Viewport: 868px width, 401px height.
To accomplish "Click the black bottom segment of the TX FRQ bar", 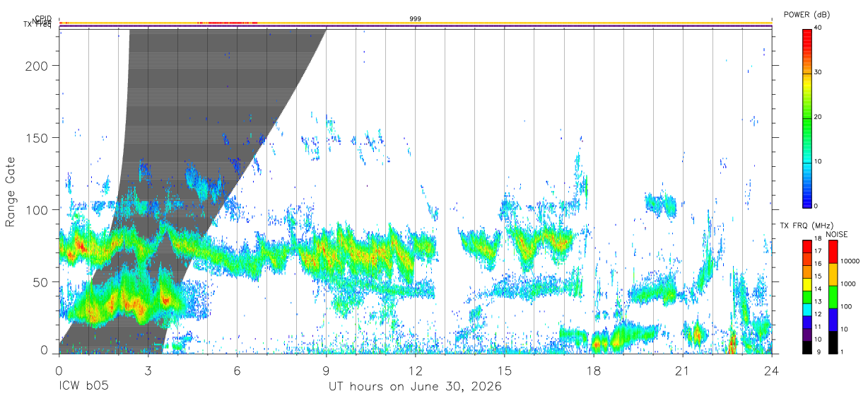I will pos(808,347).
